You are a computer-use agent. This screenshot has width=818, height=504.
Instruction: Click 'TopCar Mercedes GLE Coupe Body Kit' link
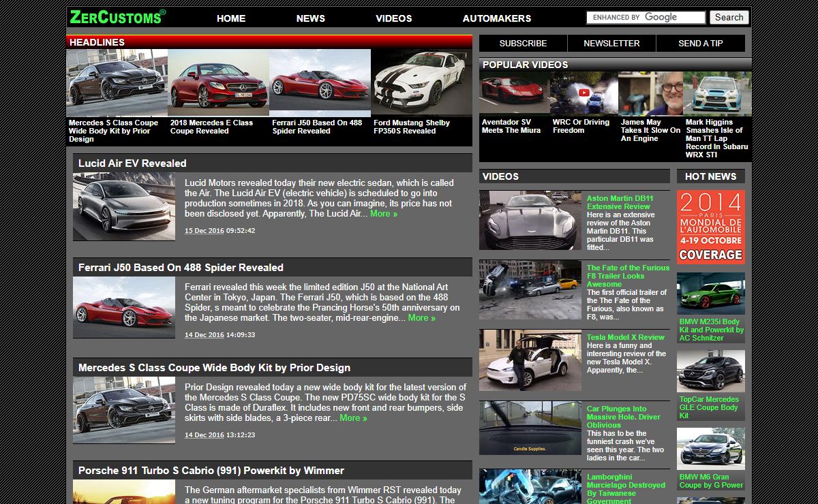[x=709, y=407]
